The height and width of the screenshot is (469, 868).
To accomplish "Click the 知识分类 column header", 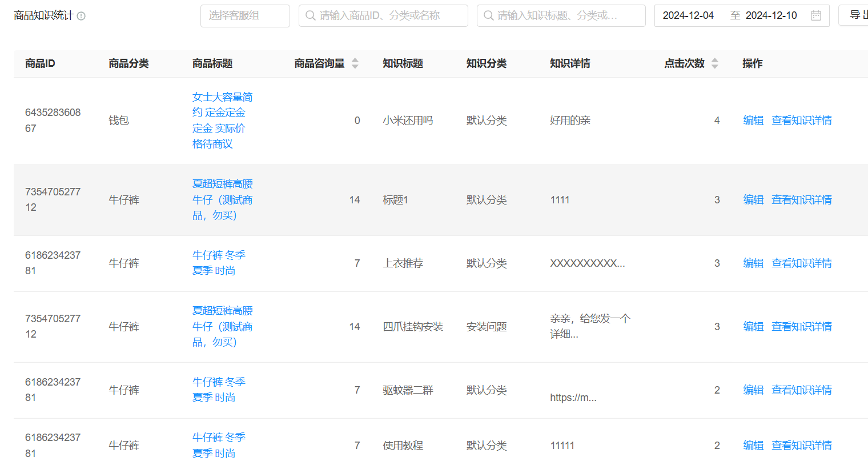I will click(x=487, y=63).
